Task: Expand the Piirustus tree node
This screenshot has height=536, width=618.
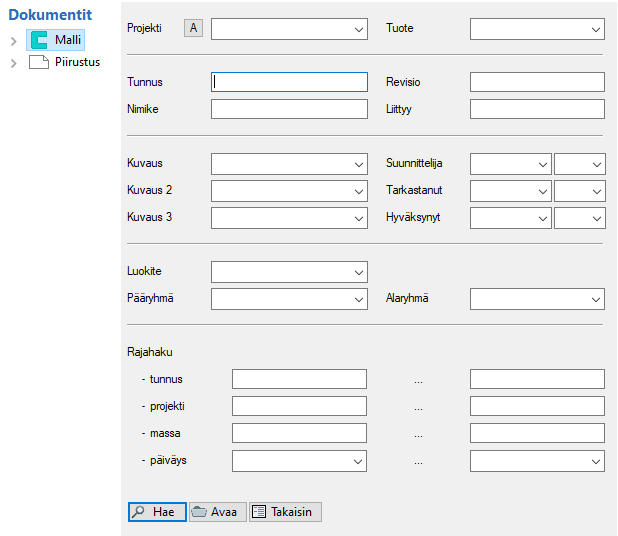Action: click(x=13, y=63)
